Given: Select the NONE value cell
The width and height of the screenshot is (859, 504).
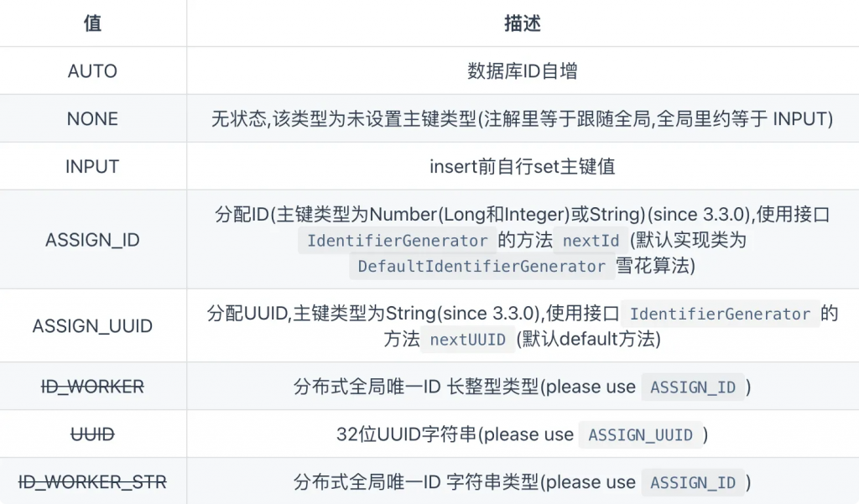Looking at the screenshot, I should click(x=92, y=118).
